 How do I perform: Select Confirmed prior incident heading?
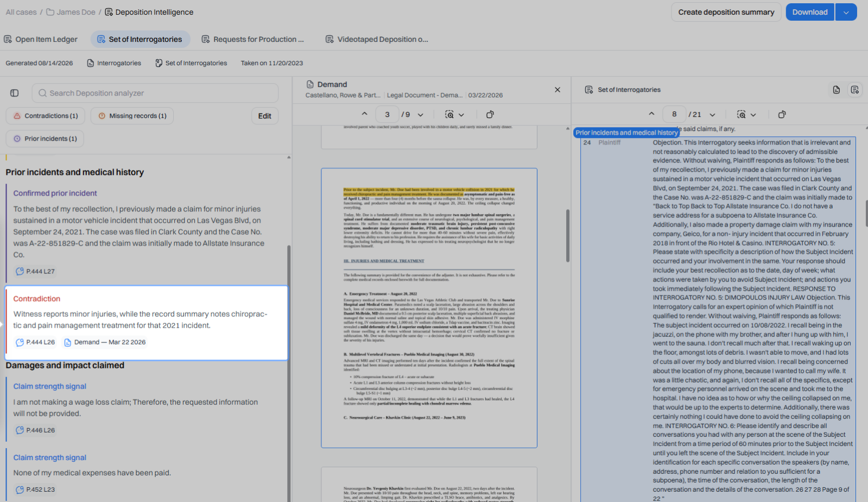[x=55, y=193]
